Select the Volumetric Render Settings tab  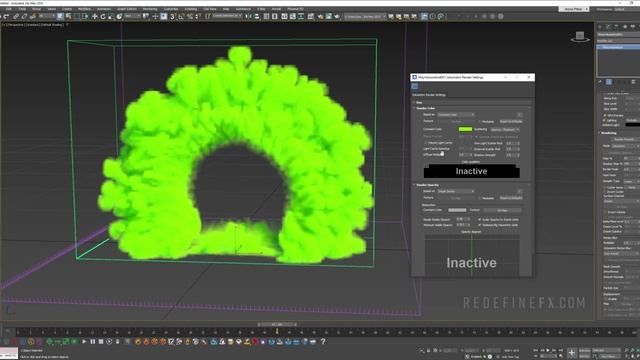429,95
